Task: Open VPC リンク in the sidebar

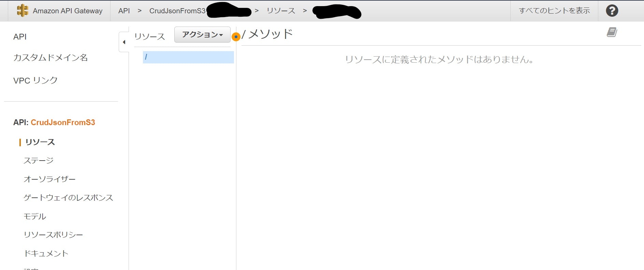Action: click(x=35, y=80)
